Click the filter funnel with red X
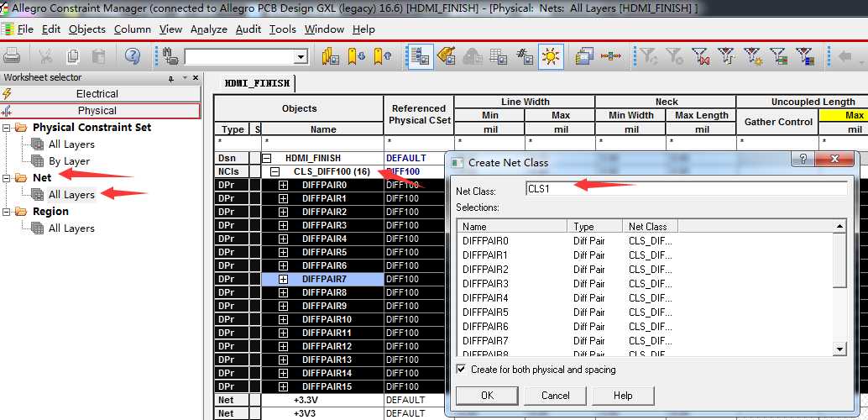 coord(700,56)
